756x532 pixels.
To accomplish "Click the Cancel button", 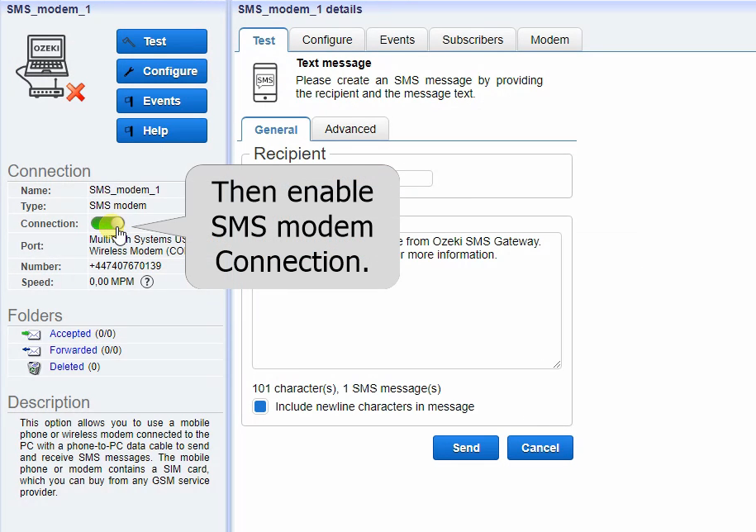I will click(540, 447).
